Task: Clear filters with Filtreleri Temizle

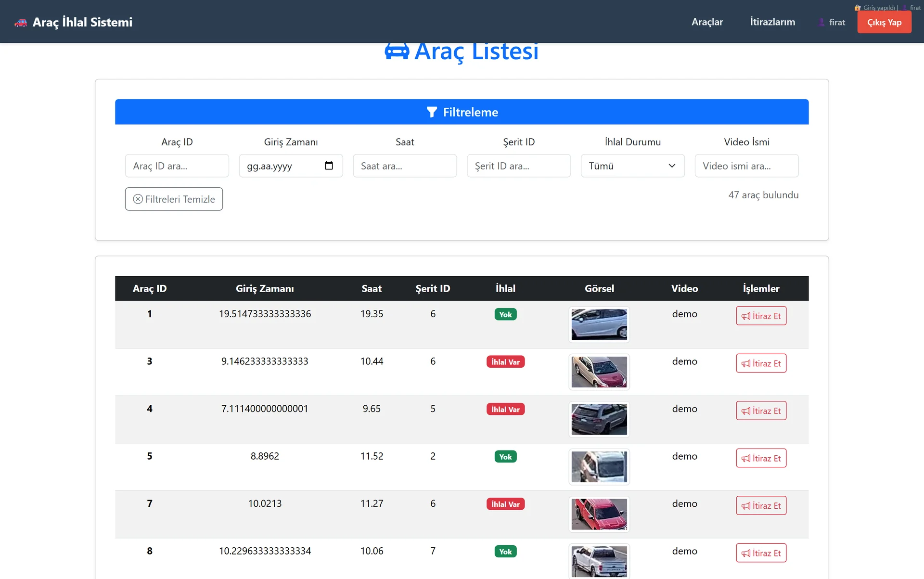Action: click(x=174, y=199)
